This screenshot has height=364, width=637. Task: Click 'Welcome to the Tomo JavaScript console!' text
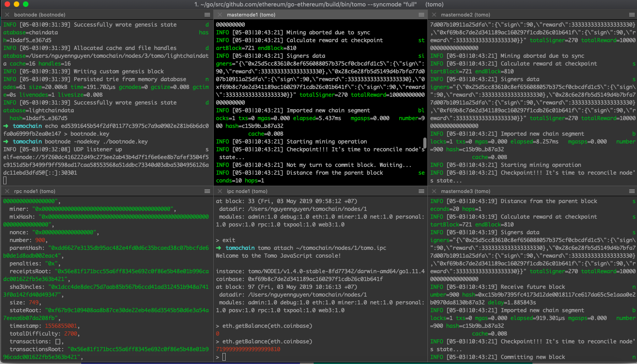point(278,256)
